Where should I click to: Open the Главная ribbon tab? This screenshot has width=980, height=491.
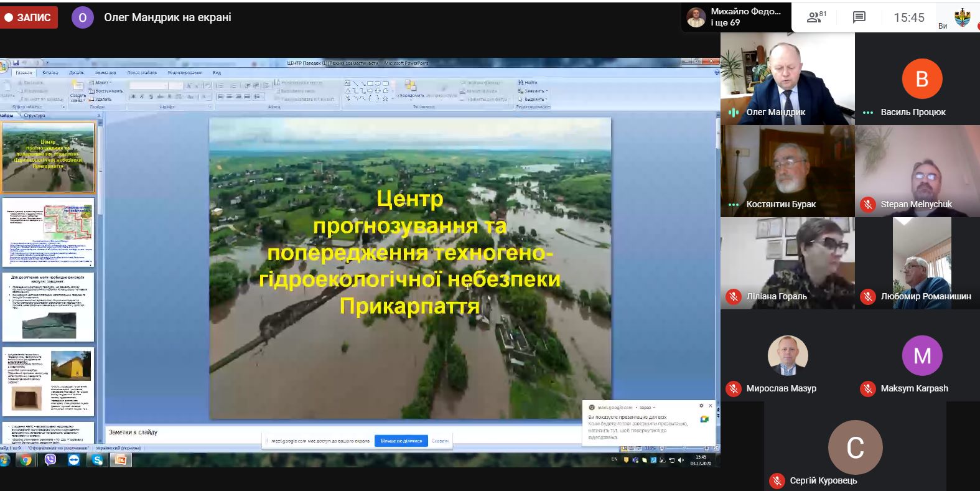coord(24,73)
